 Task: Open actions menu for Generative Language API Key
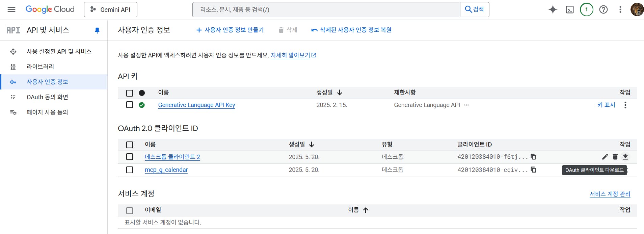pos(625,105)
